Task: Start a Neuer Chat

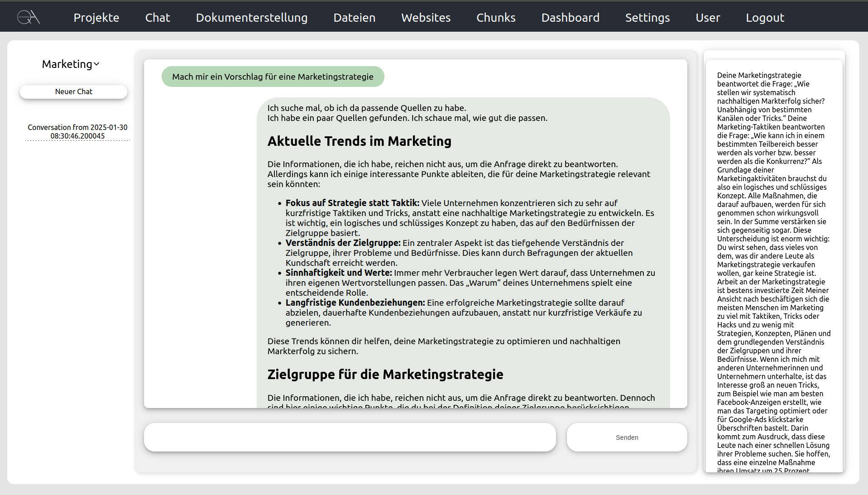Action: point(73,91)
